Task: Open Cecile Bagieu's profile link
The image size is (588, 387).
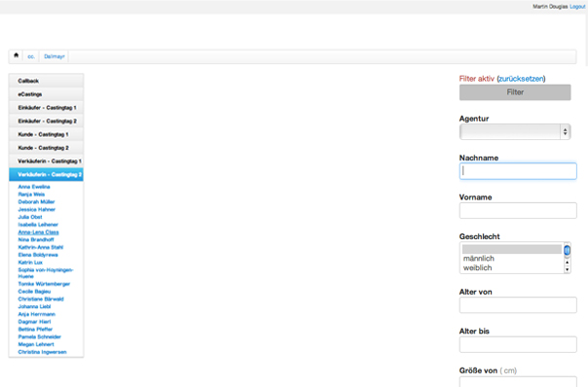Action: click(34, 292)
